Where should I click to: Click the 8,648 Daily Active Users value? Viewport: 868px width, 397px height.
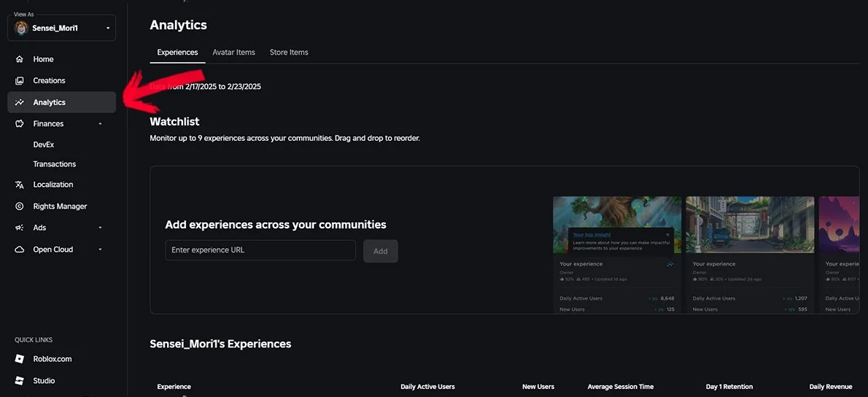click(x=667, y=298)
